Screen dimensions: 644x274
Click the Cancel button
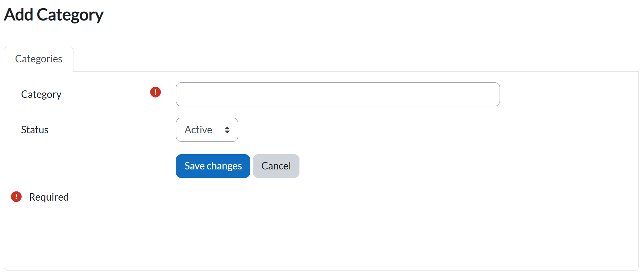pyautogui.click(x=276, y=166)
